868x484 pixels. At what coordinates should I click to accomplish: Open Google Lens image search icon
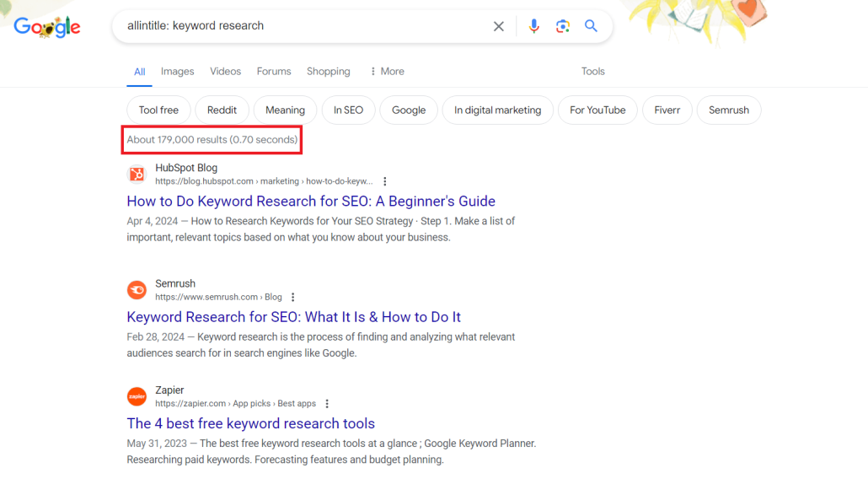click(562, 26)
